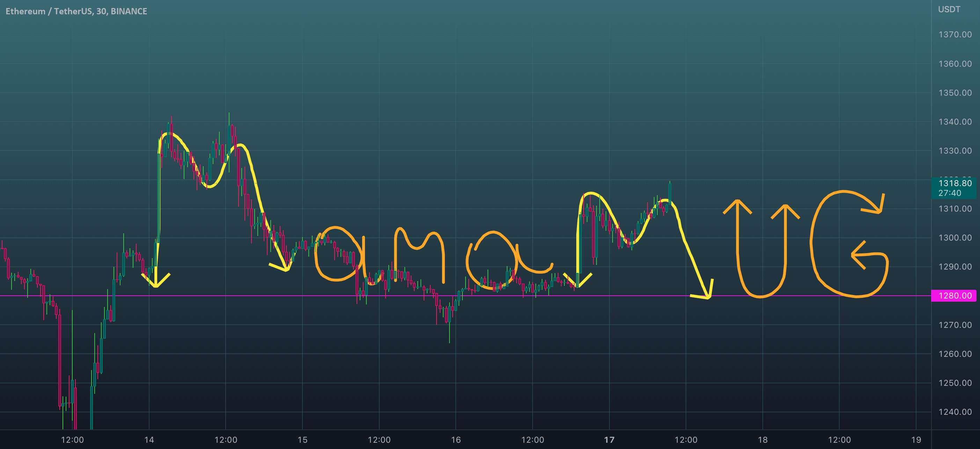Click the 1360.00 price axis label
Viewport: 980px width, 449px height.
tap(955, 64)
